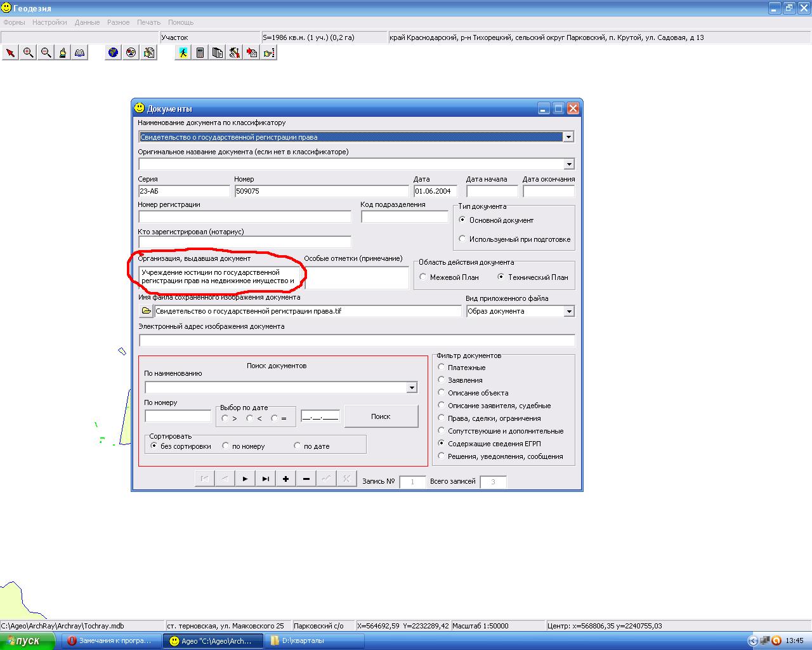Open the Помощь menu
This screenshot has height=650, width=812.
click(x=181, y=22)
